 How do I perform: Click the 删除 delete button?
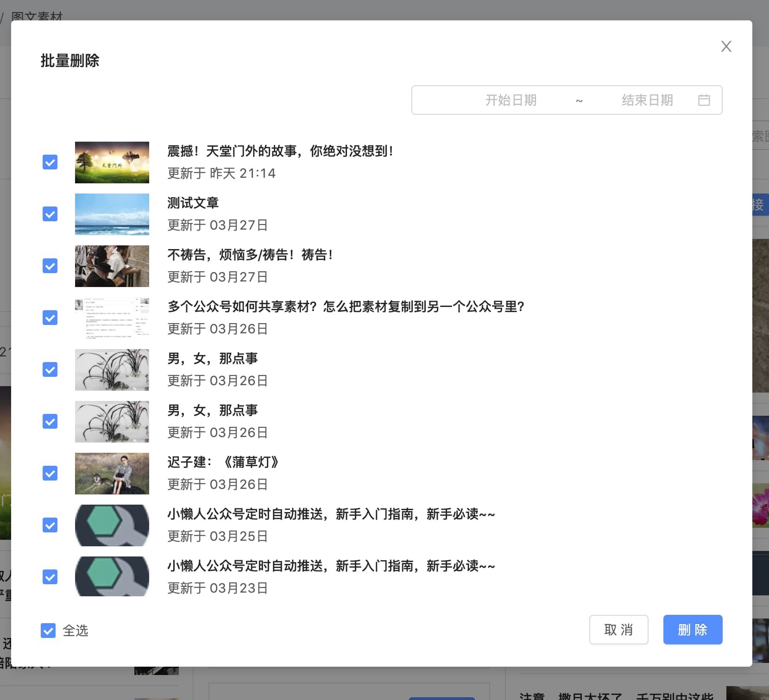click(x=693, y=630)
